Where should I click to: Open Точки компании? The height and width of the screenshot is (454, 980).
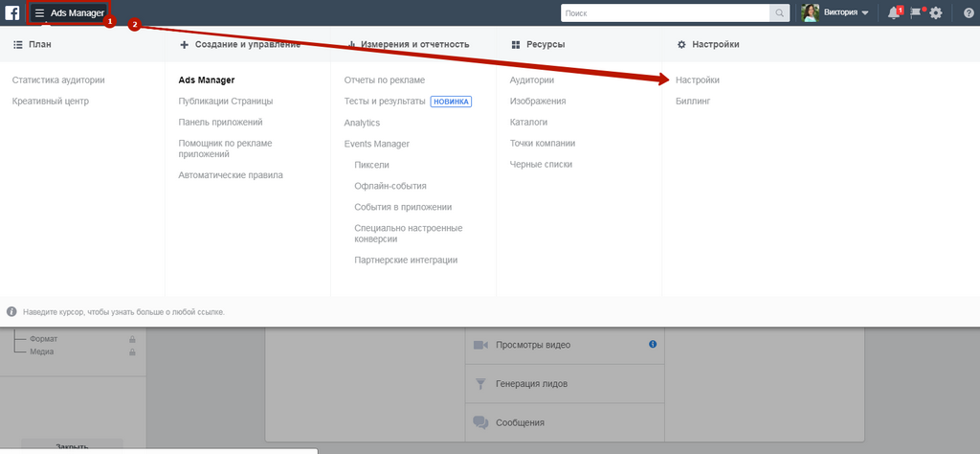543,144
